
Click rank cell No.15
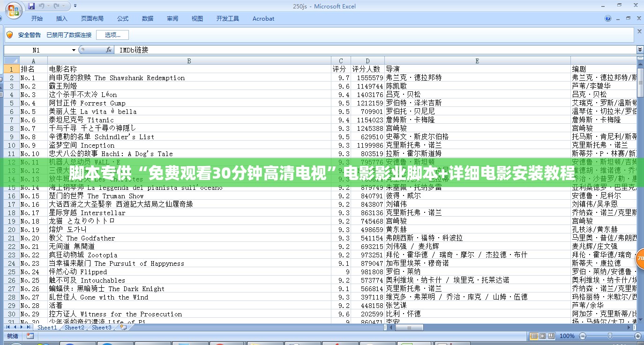click(x=33, y=195)
